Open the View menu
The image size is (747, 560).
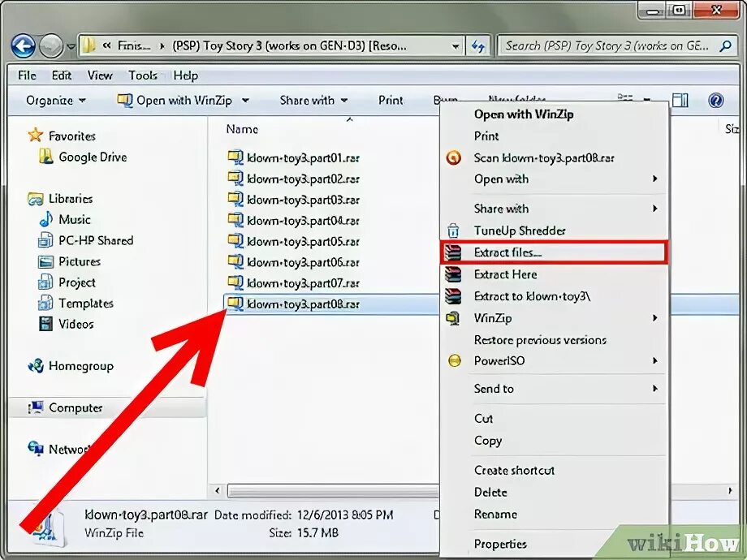pyautogui.click(x=100, y=75)
